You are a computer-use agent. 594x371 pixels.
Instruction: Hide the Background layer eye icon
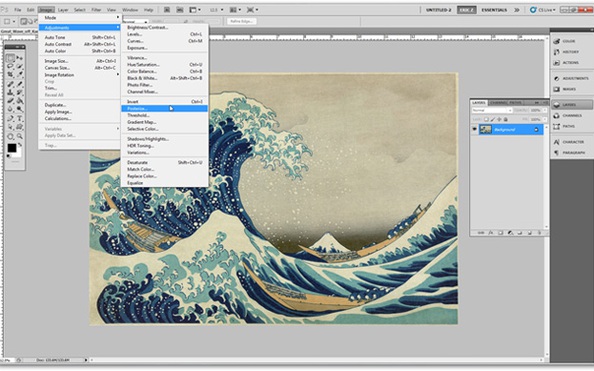(x=474, y=130)
